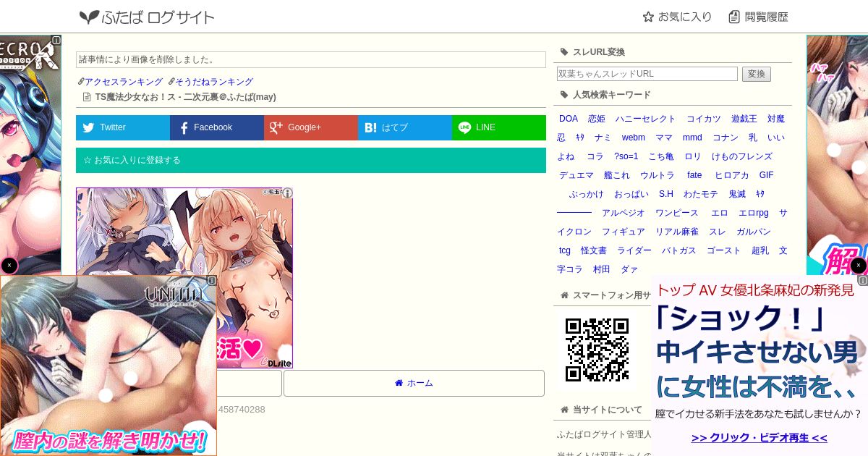
Task: Click クリック・ビデオ再生 link in ad
Action: click(759, 438)
